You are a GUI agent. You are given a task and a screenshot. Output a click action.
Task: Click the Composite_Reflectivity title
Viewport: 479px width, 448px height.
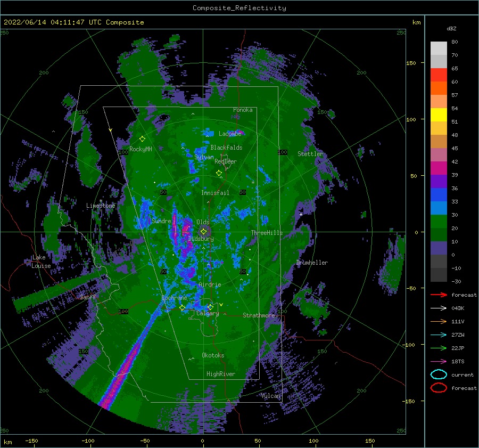240,8
